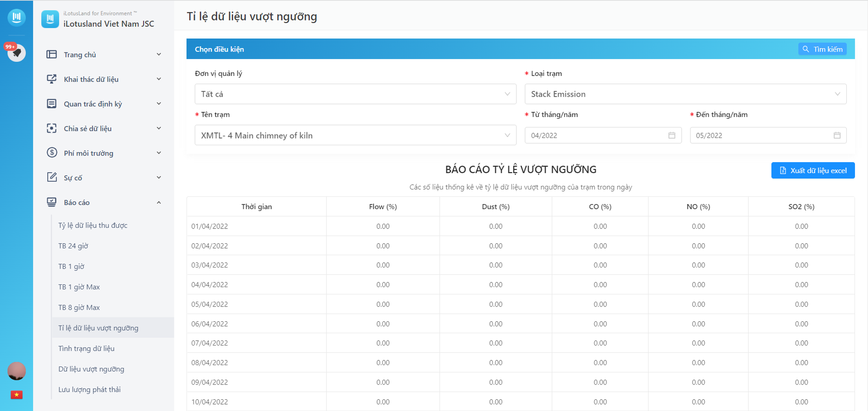Click the NO (%) column header
Screen dimensions: 868x411
pos(698,207)
